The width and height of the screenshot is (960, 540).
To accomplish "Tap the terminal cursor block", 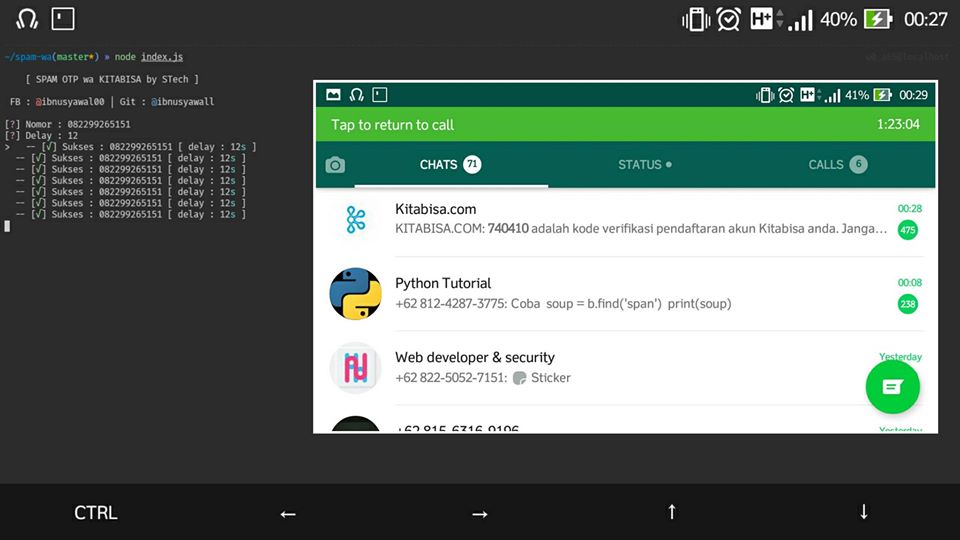I will [7, 226].
